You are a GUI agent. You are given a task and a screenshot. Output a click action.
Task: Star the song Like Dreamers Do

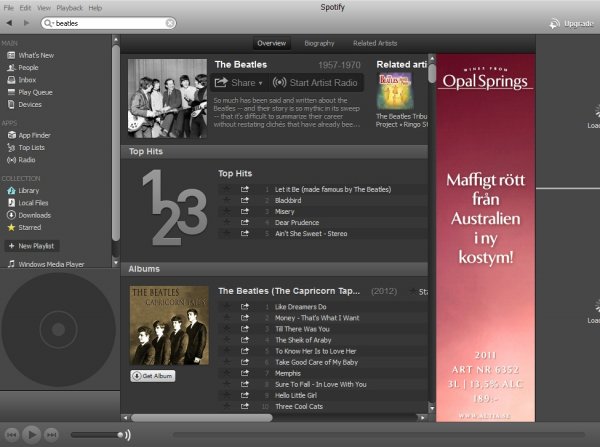coord(226,307)
